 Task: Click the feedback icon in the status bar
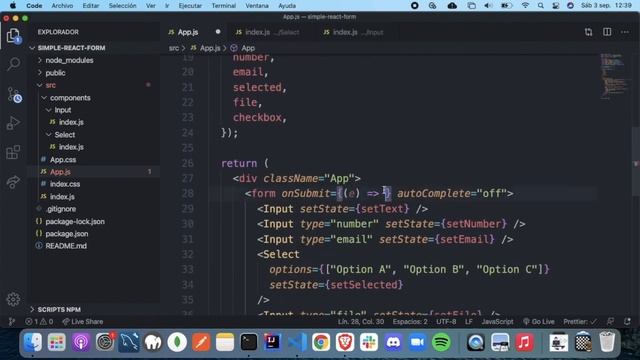(x=610, y=322)
